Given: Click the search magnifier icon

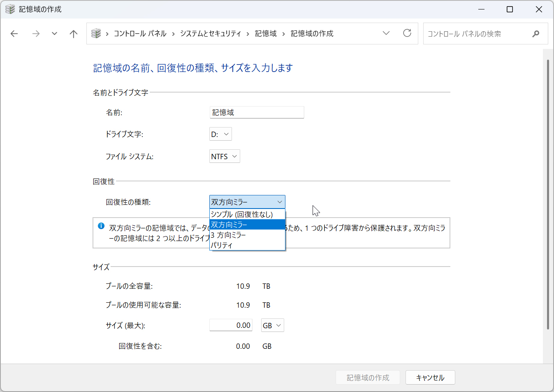Looking at the screenshot, I should point(535,34).
